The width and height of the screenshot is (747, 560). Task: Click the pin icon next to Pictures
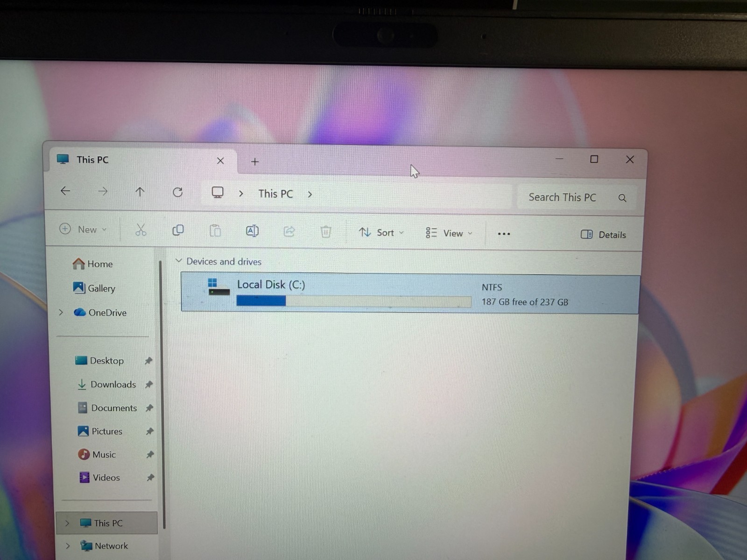[x=150, y=431]
